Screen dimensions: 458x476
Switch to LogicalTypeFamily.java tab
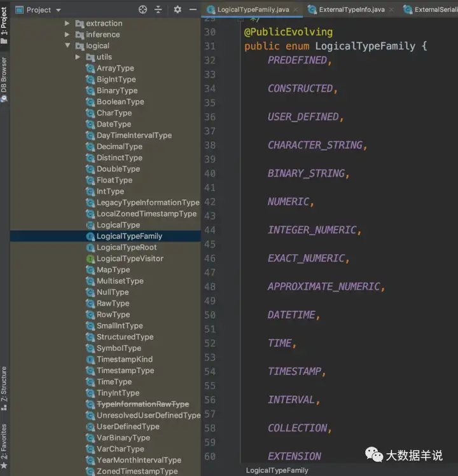pos(253,10)
